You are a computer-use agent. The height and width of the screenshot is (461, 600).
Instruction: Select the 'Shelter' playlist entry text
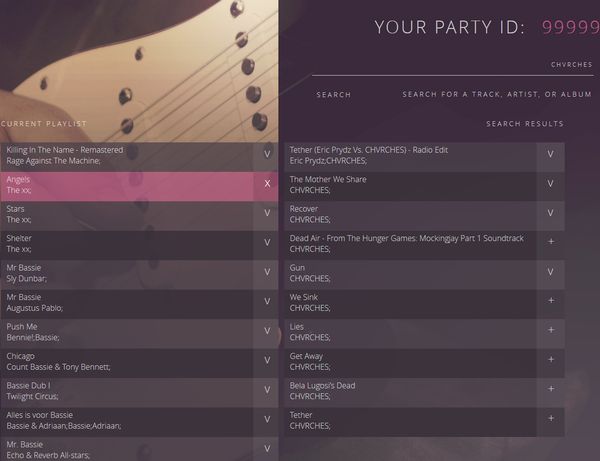coord(19,238)
